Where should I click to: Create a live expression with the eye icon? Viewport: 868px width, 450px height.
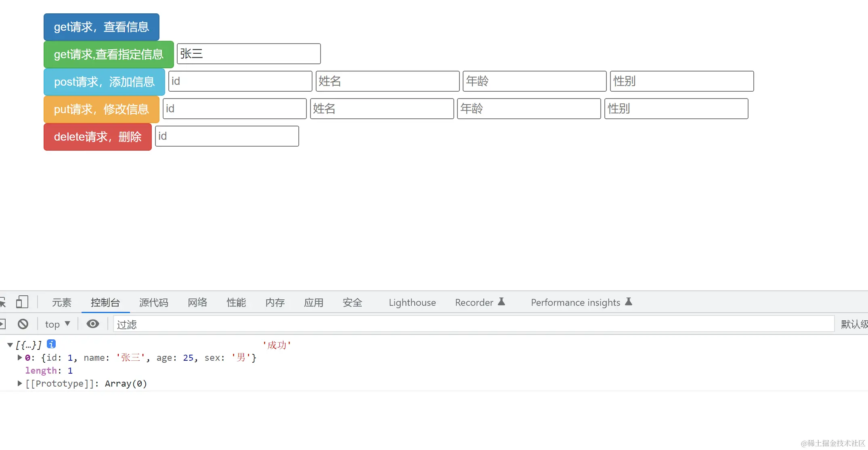pos(93,324)
